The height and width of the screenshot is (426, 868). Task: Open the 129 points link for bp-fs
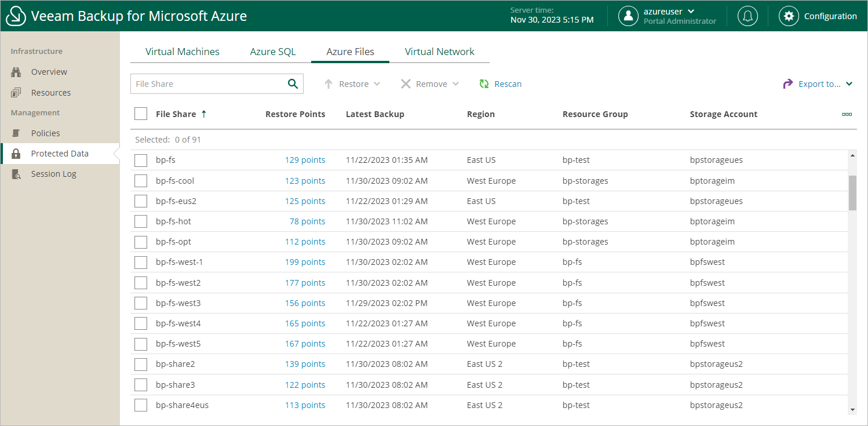[305, 160]
